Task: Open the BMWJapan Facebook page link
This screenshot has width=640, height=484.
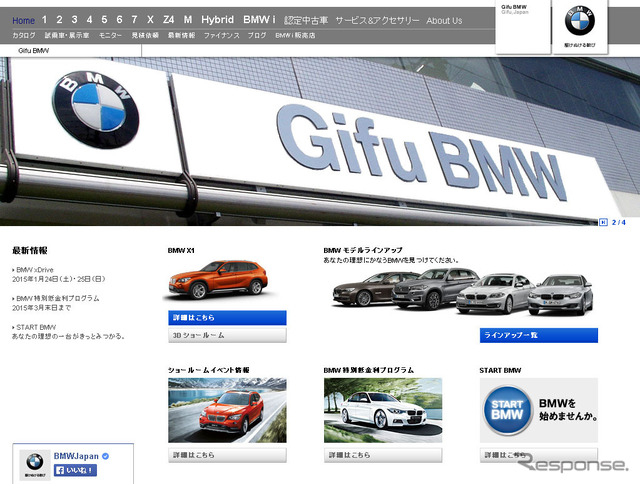Action: coord(76,456)
